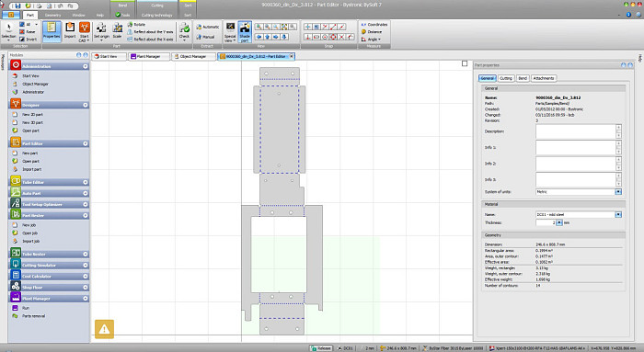Open the Thickness dropdown arrow
The image size is (644, 352).
(x=559, y=222)
